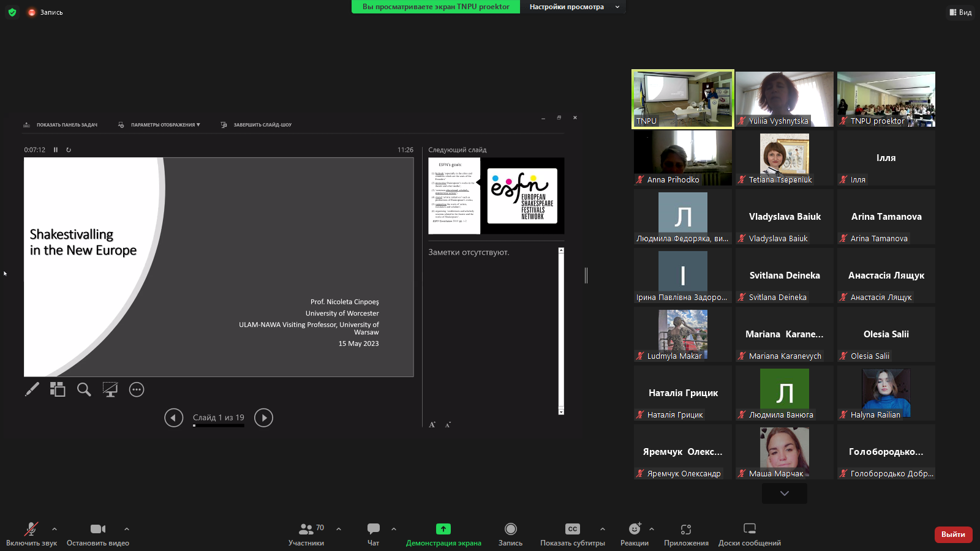Open more slideshow options ellipsis
This screenshot has height=551, width=980.
137,389
